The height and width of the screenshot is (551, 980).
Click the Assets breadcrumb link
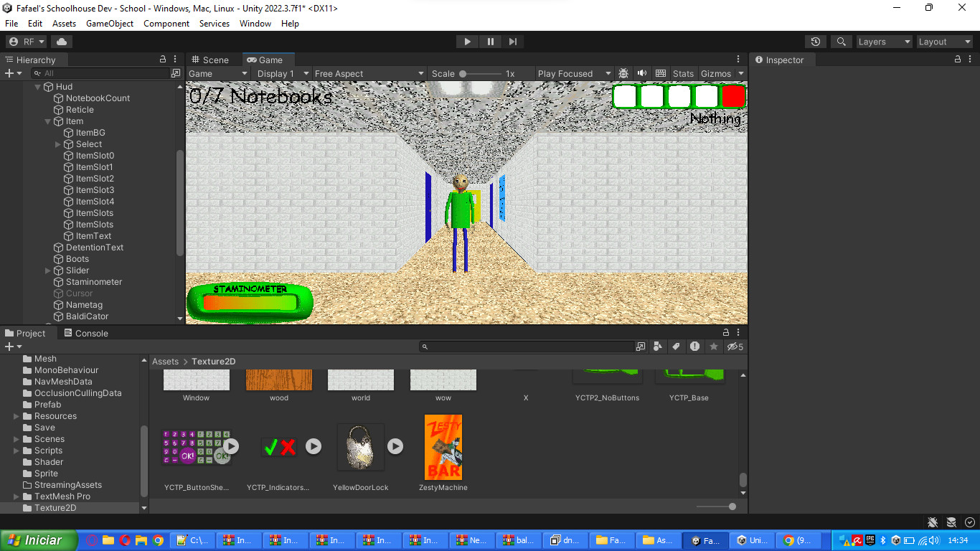tap(165, 362)
